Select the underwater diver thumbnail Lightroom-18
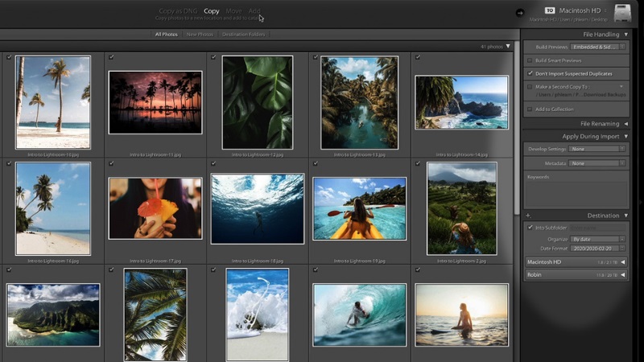Viewport: 644px width, 362px height. pos(258,208)
